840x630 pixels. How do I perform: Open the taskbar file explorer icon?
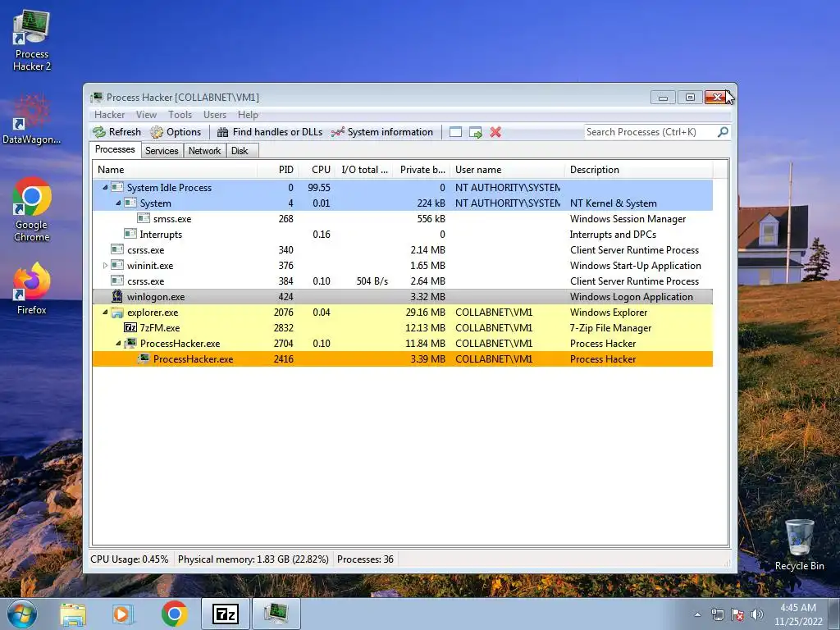tap(73, 614)
